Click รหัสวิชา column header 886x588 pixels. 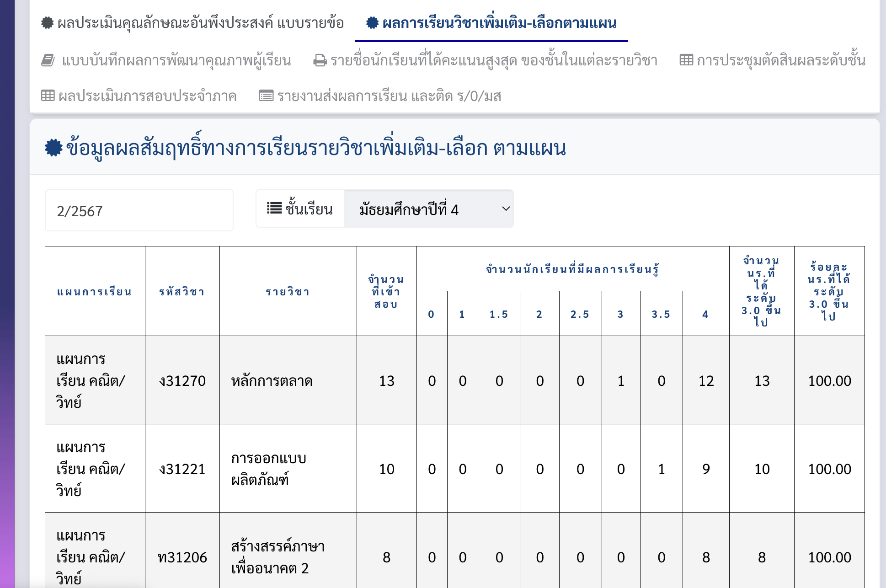coord(182,291)
